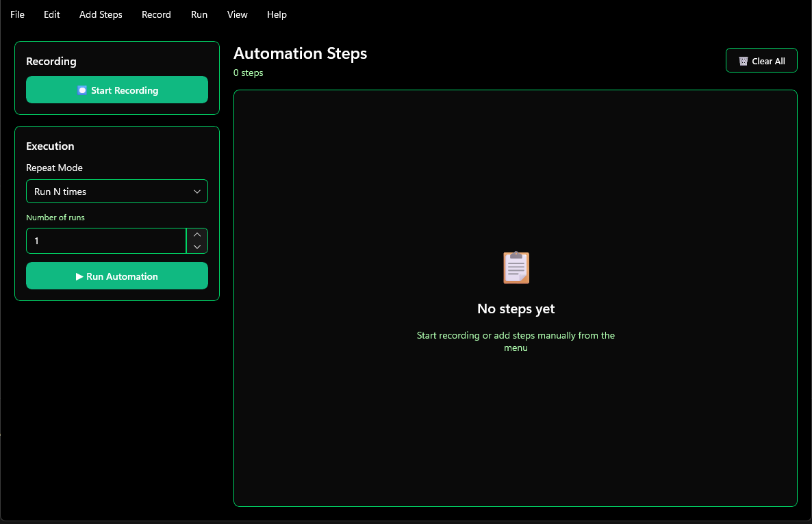Click the Run Automation button label
This screenshot has height=524, width=812.
(122, 276)
